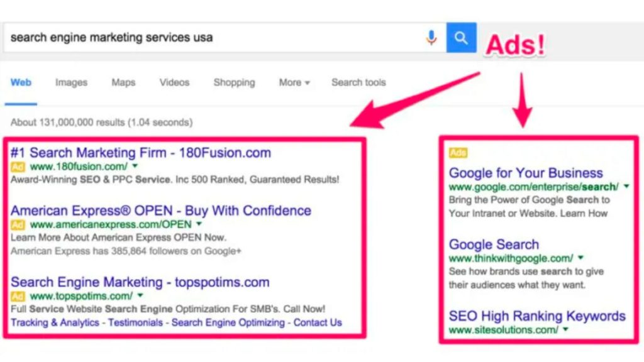Click the Ad badge next to topspotims.com
Viewport: 644px width, 362px height.
click(16, 296)
